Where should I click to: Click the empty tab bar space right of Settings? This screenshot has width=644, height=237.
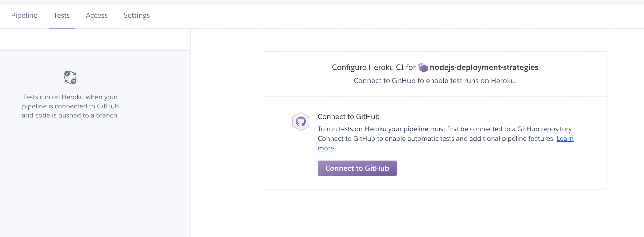[x=380, y=15]
